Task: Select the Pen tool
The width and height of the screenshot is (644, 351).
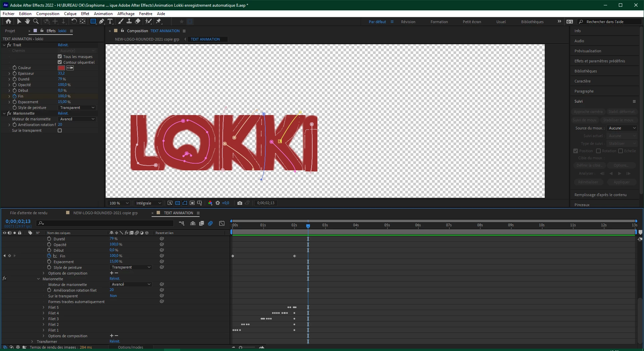Action: tap(102, 21)
